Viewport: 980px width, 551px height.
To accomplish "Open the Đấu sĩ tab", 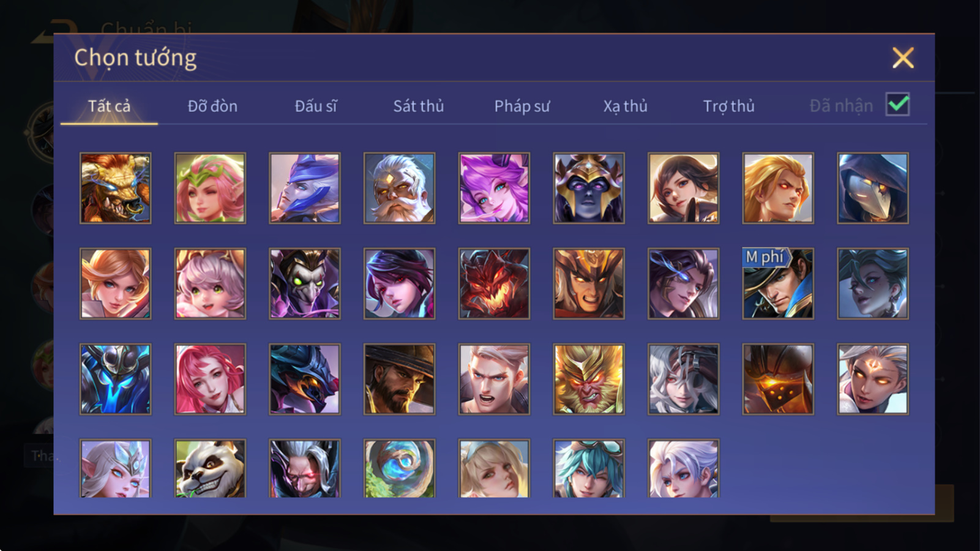I will click(x=316, y=106).
